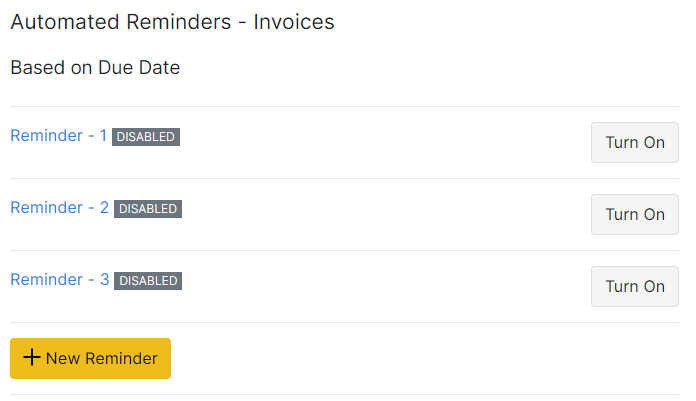The image size is (696, 401).
Task: Click the DISABLED badge beside Reminder - 1
Action: [x=146, y=137]
